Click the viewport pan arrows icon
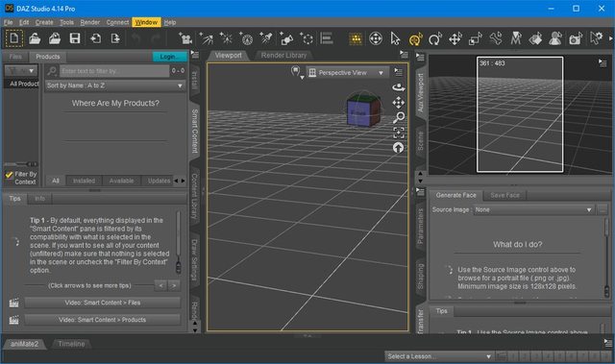This screenshot has width=615, height=364. click(399, 103)
